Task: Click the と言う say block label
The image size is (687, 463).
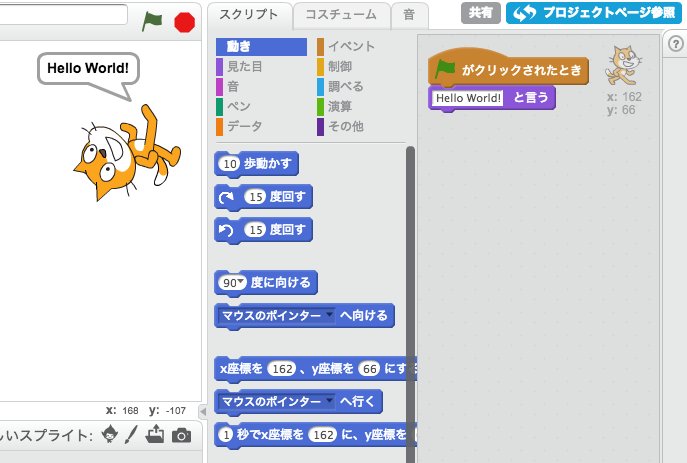Action: (531, 97)
